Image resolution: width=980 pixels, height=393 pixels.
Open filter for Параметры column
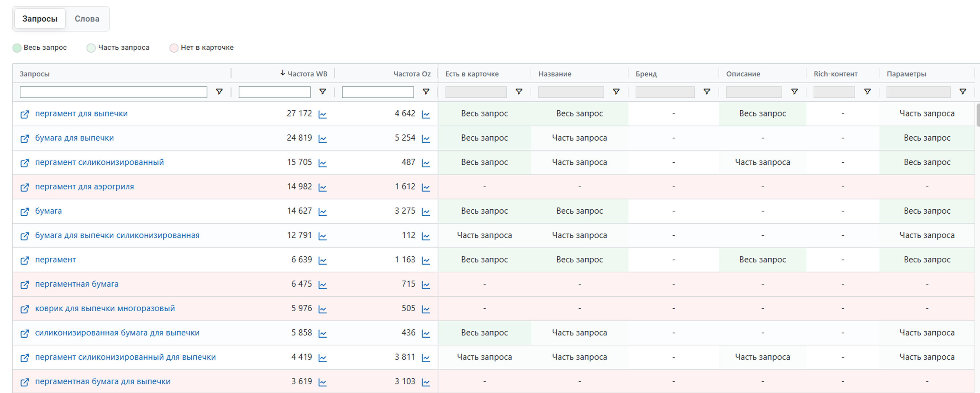963,92
